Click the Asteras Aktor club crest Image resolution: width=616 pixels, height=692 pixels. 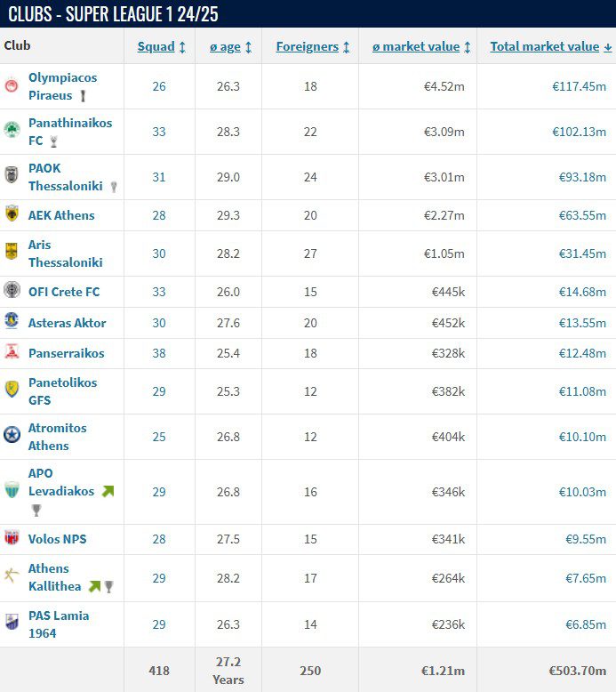(x=12, y=322)
